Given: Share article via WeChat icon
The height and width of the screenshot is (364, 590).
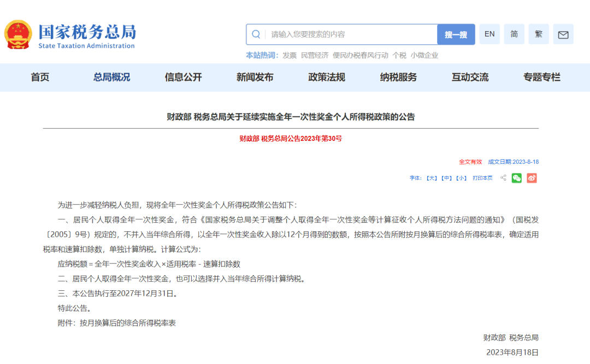Looking at the screenshot, I should (x=517, y=178).
